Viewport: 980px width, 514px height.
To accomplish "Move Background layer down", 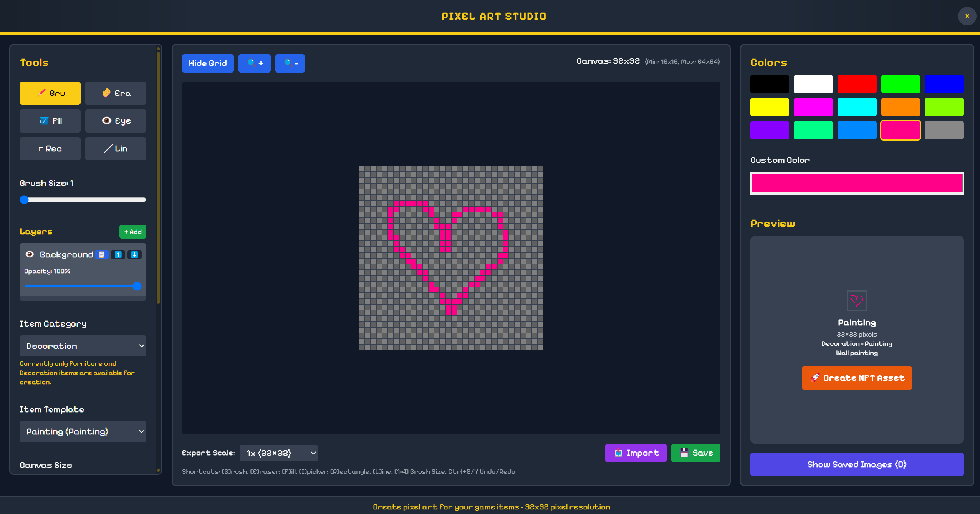I will [134, 255].
